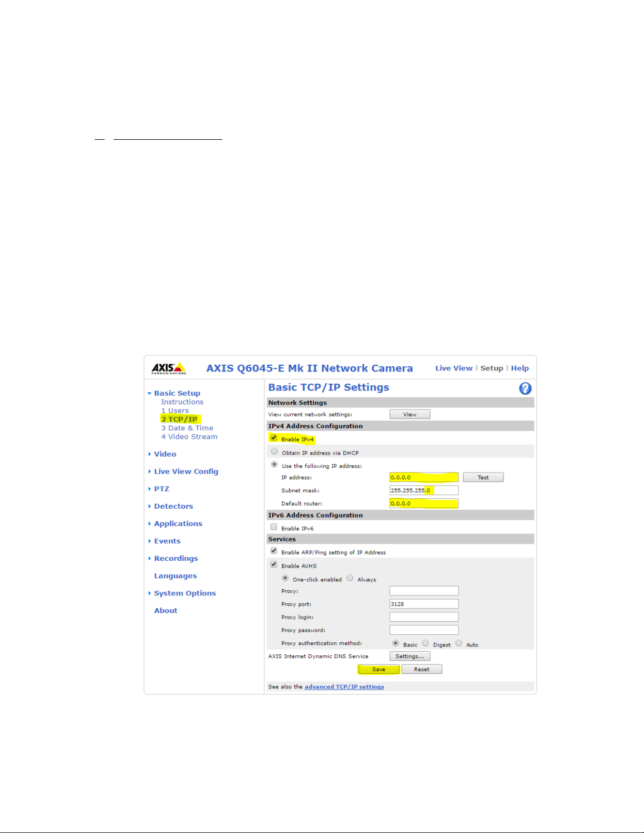Open Dynamic DNS Settings button
The width and height of the screenshot is (644, 833).
410,656
